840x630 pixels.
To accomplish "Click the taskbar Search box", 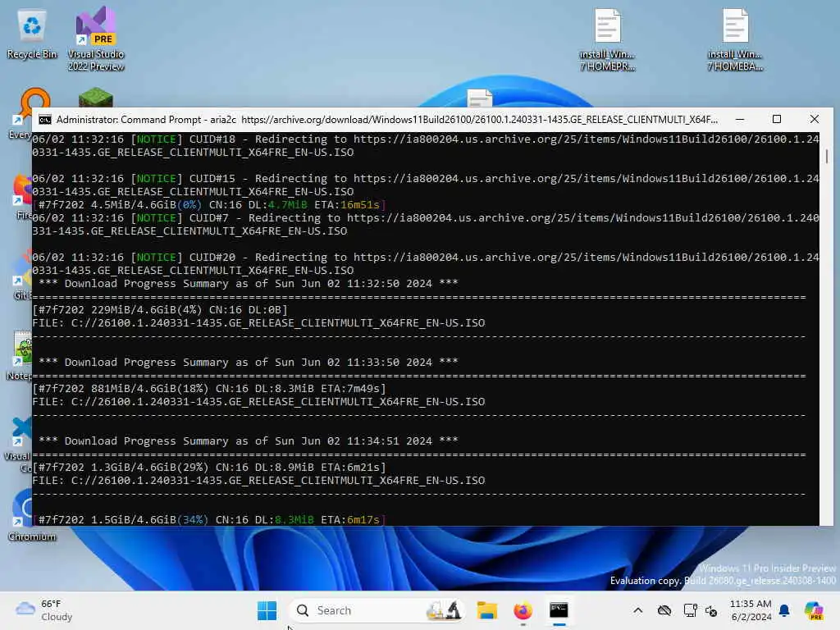I will [377, 610].
